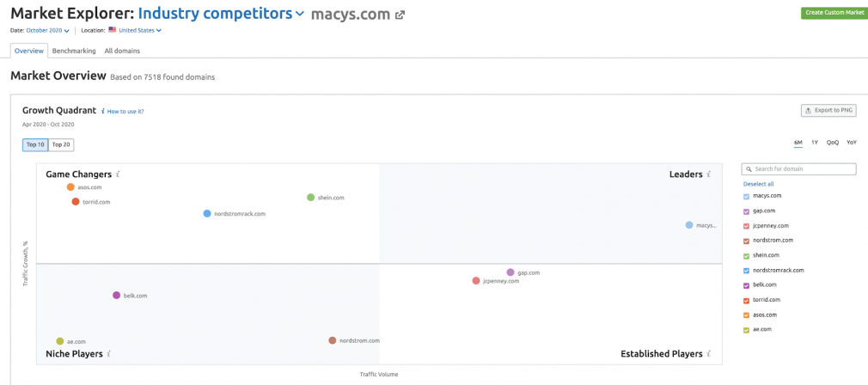Open the October 2020 date dropdown
Image resolution: width=868 pixels, height=385 pixels.
point(47,30)
